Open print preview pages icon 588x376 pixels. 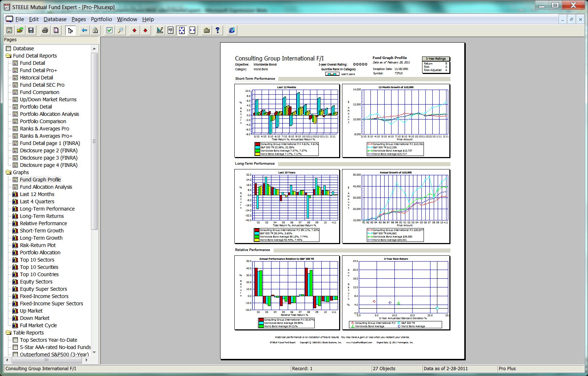(56, 30)
